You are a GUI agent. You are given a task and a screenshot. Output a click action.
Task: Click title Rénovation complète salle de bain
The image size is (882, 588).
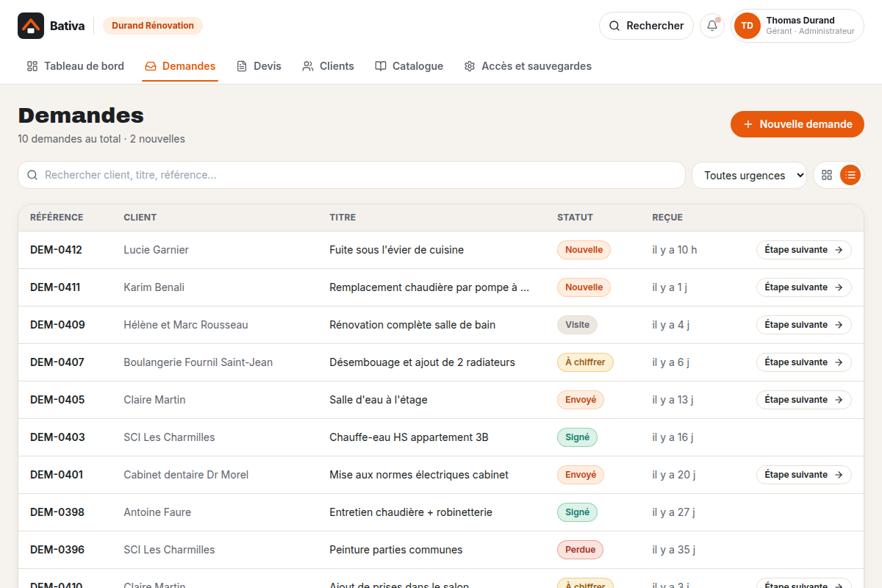pos(412,325)
